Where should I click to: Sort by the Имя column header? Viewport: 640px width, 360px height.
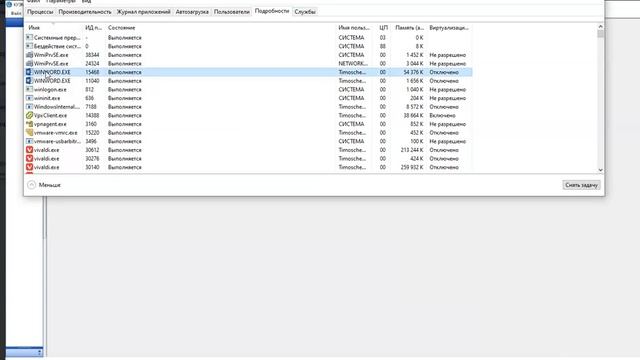tap(54, 28)
